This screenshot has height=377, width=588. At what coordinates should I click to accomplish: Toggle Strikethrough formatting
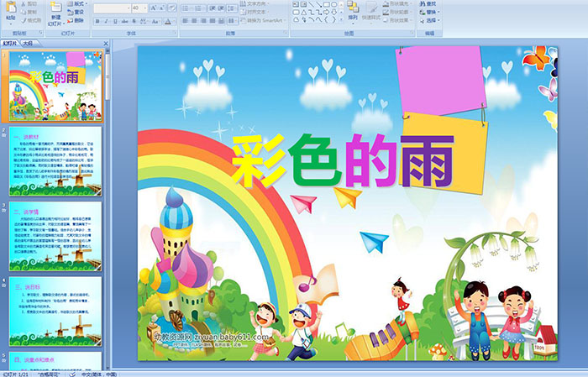pyautogui.click(x=124, y=21)
